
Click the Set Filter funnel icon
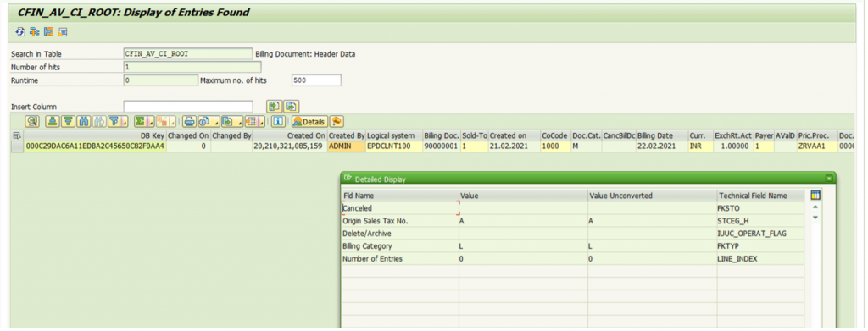[114, 121]
